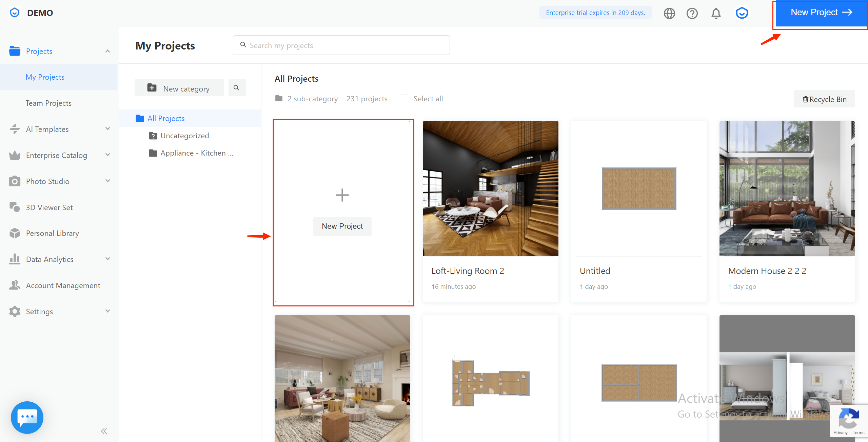The image size is (868, 442).
Task: Expand the AI Templates menu
Action: coord(107,129)
